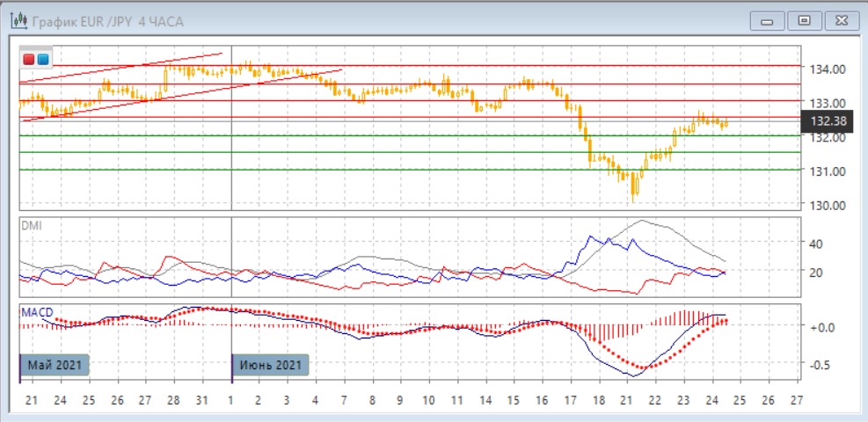Screen dimensions: 868x422
Task: Close the EUR/JPY chart window
Action: [x=840, y=20]
